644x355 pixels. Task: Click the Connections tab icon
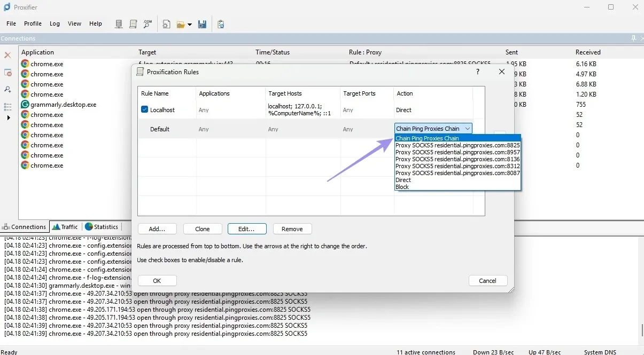coord(6,227)
